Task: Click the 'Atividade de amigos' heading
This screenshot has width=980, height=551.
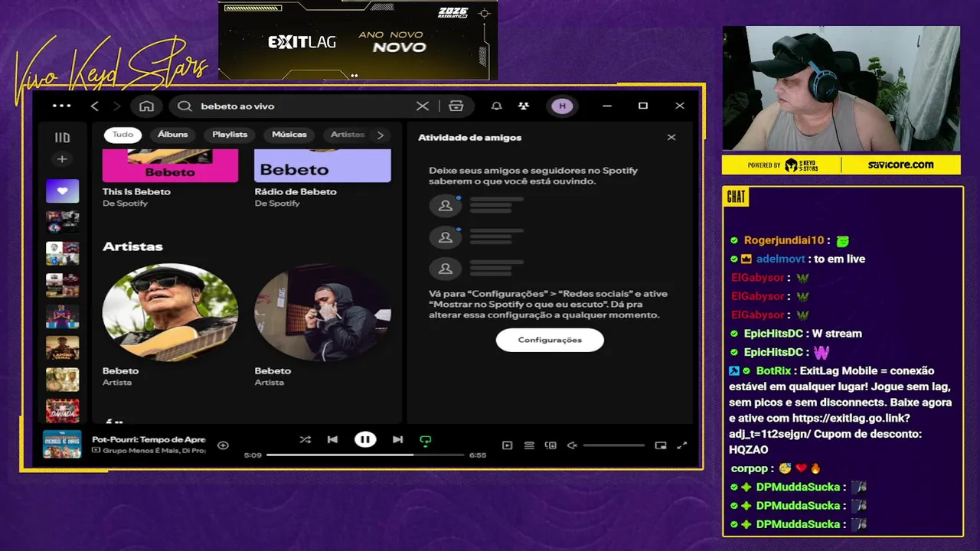Action: 469,138
